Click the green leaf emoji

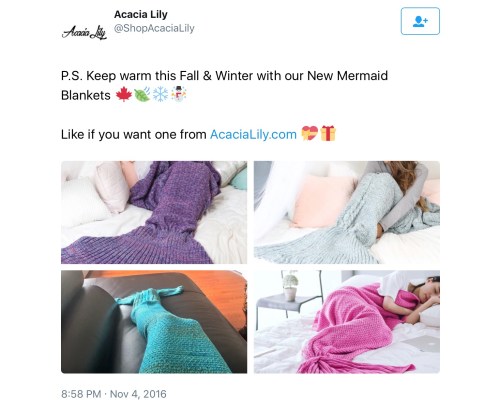tap(142, 95)
